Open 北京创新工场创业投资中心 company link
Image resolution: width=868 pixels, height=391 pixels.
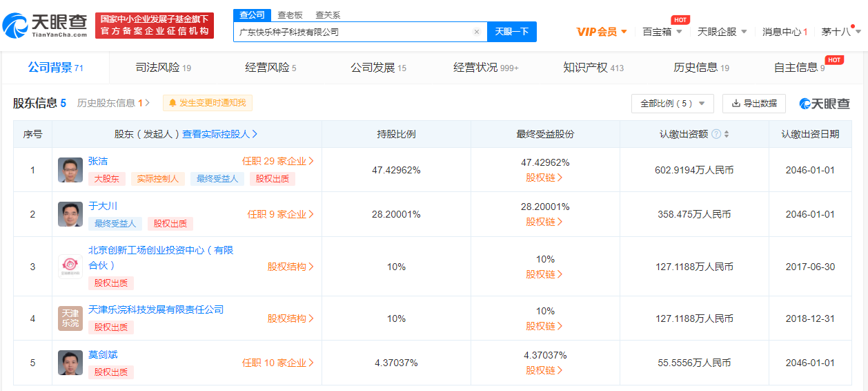coord(161,258)
